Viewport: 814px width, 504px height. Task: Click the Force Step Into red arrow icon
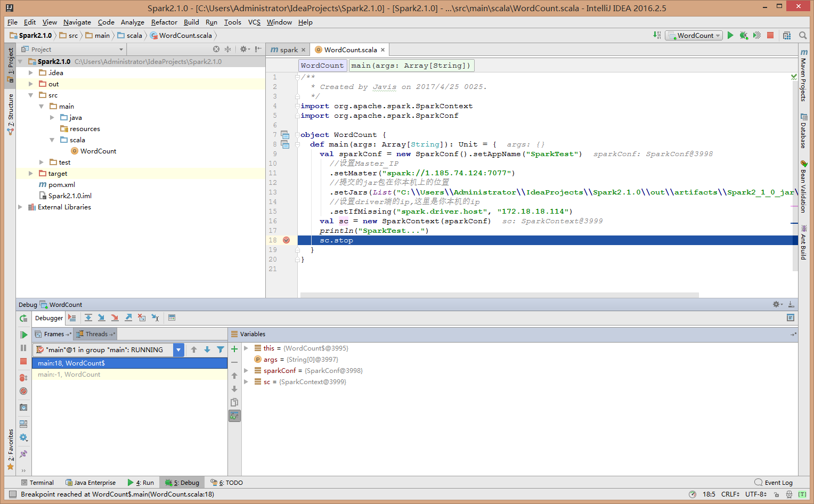coord(115,318)
